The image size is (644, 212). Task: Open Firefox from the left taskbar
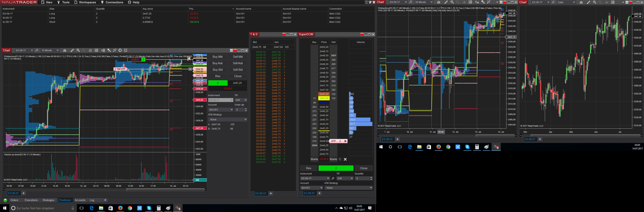click(120, 208)
